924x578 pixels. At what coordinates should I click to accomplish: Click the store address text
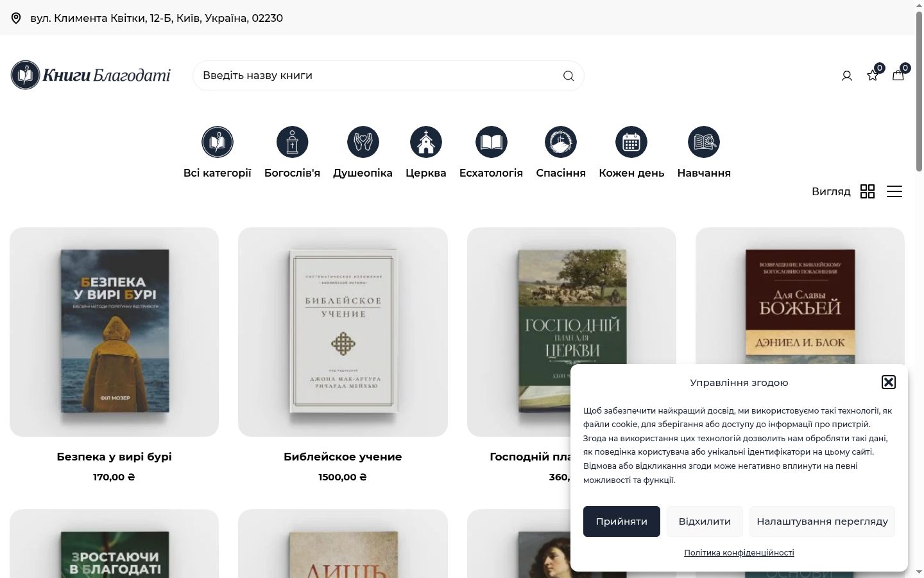157,18
